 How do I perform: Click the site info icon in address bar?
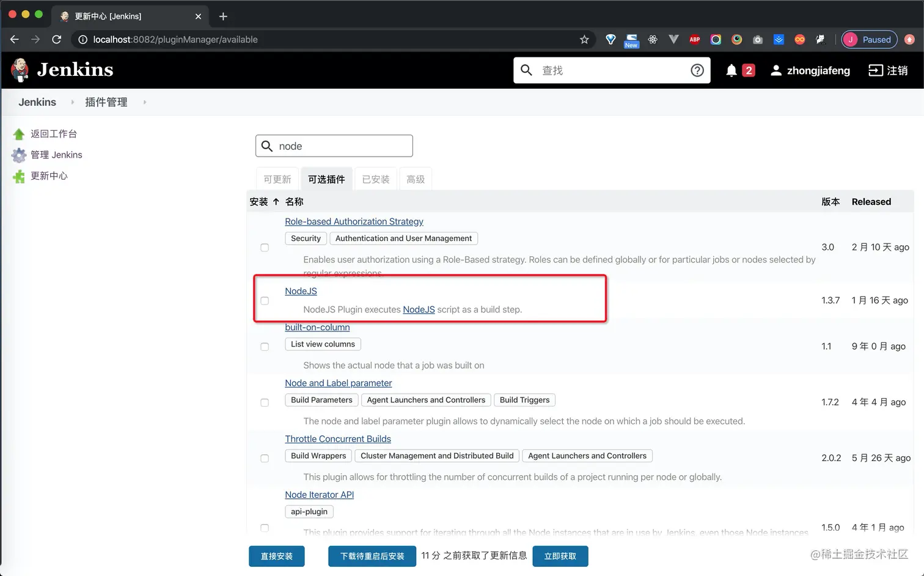click(x=83, y=39)
